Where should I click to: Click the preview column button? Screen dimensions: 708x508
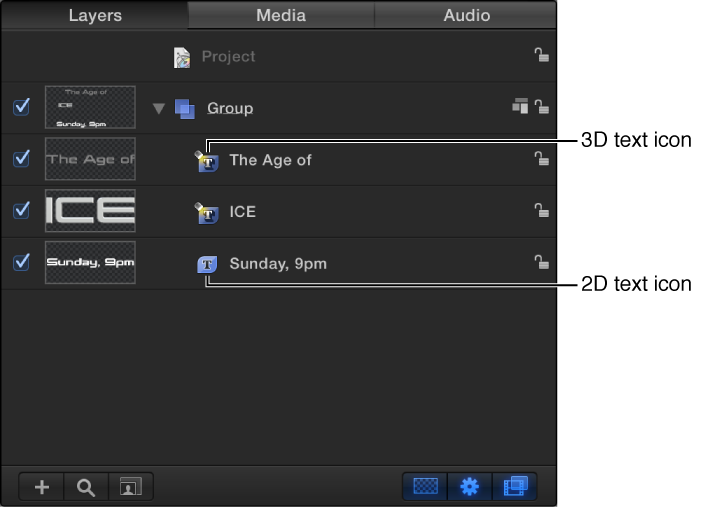[130, 487]
